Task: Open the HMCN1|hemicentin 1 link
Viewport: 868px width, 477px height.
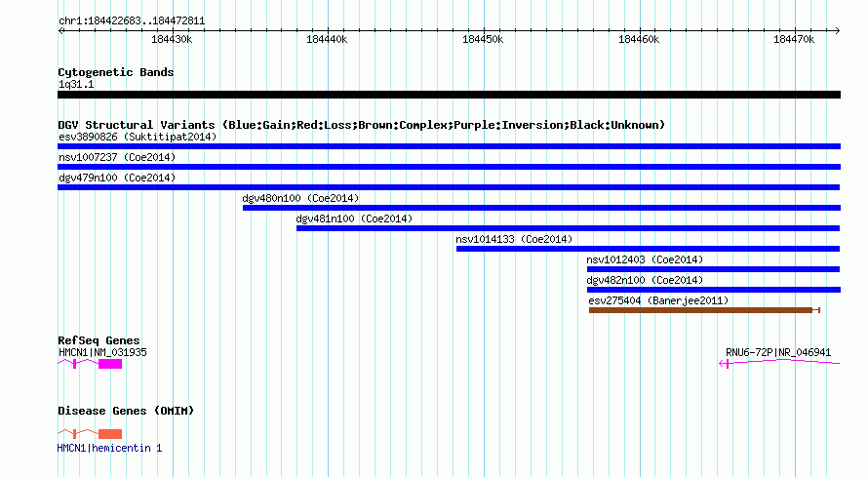Action: pos(109,449)
